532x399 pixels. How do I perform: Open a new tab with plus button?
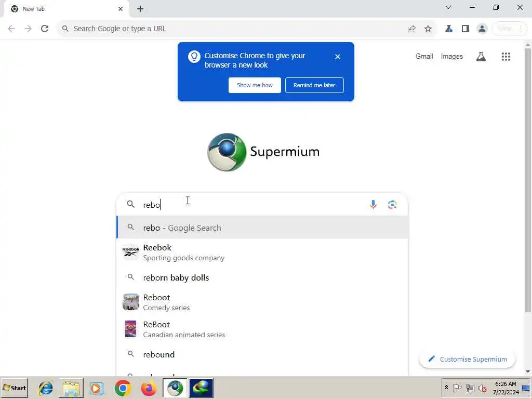click(140, 9)
